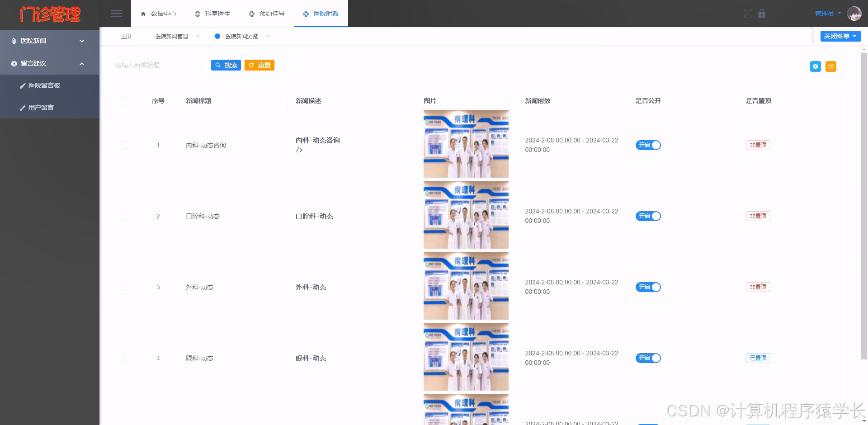Disable the 开启 switch on 内科-动态咨询

point(648,145)
